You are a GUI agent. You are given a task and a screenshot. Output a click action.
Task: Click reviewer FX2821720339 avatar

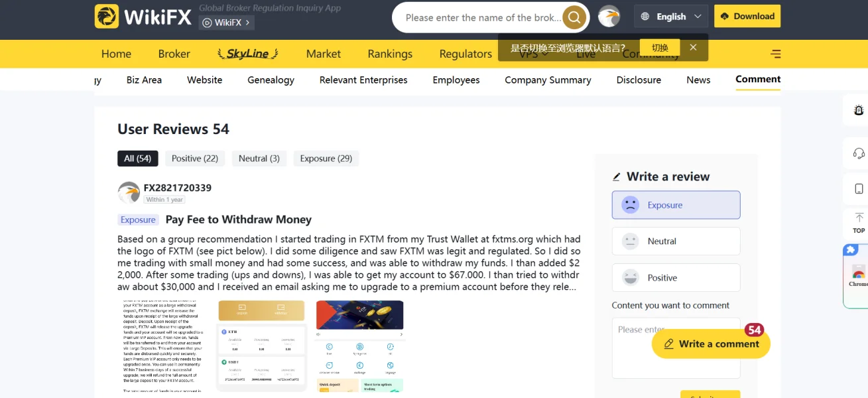129,193
